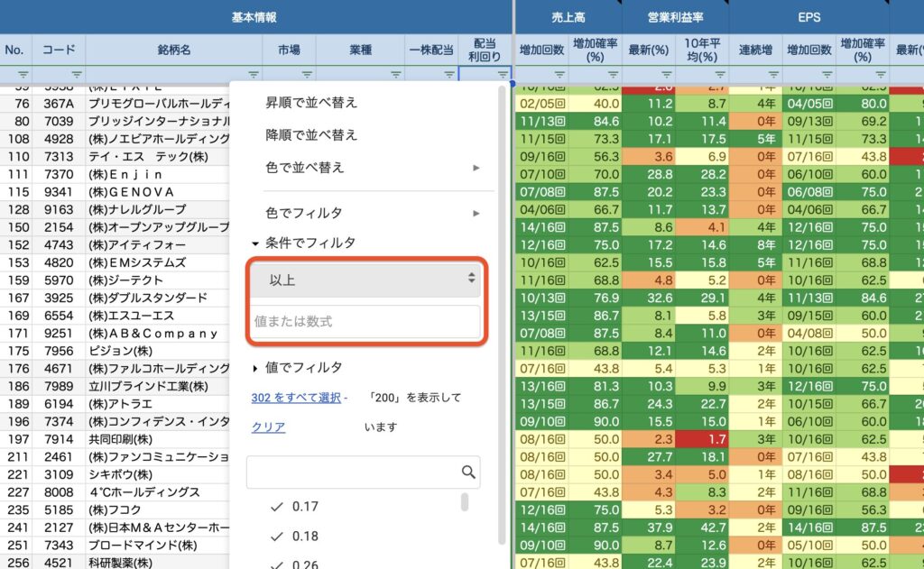924x569 pixels.
Task: Collapse the 条件でフィルタ section
Action: 256,243
